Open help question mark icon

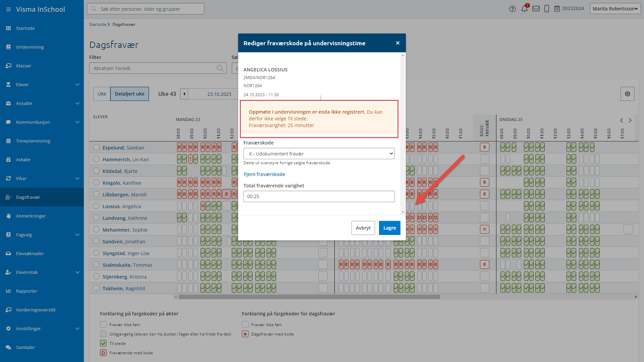click(512, 9)
